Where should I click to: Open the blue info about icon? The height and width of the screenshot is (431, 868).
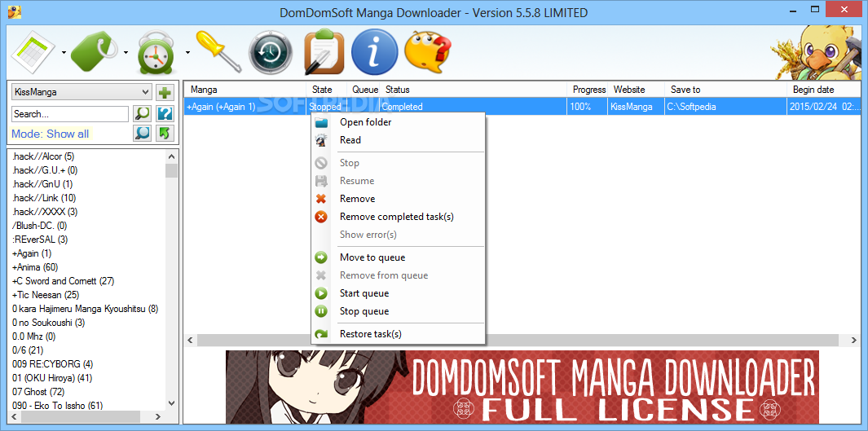coord(375,52)
